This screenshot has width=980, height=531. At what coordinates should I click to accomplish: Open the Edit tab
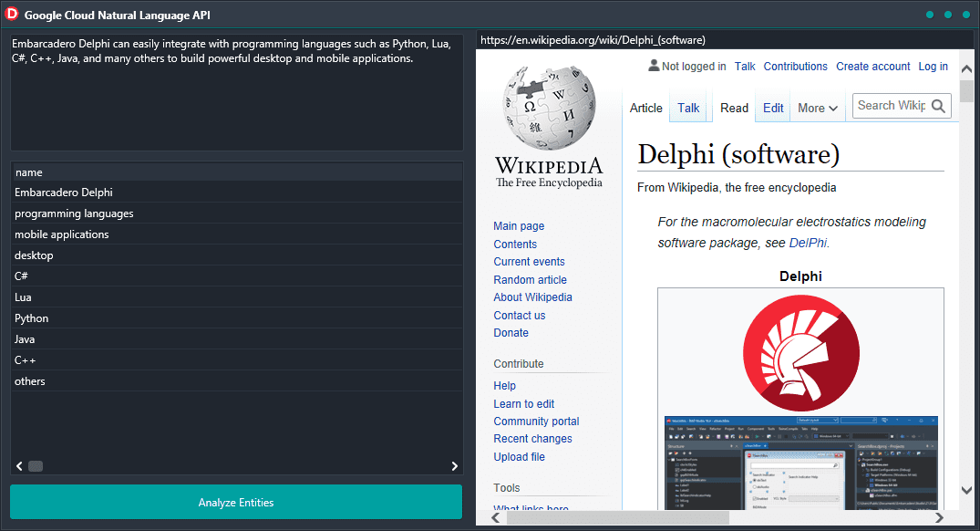click(x=773, y=109)
